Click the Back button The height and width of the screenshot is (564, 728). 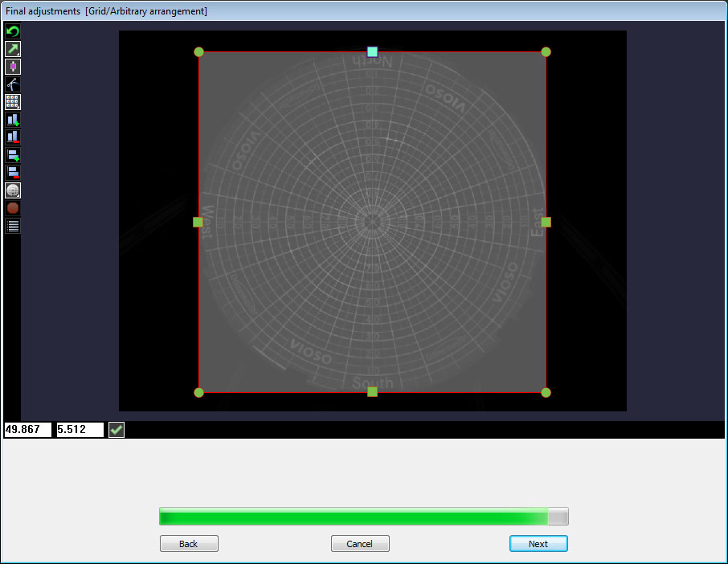pyautogui.click(x=189, y=544)
